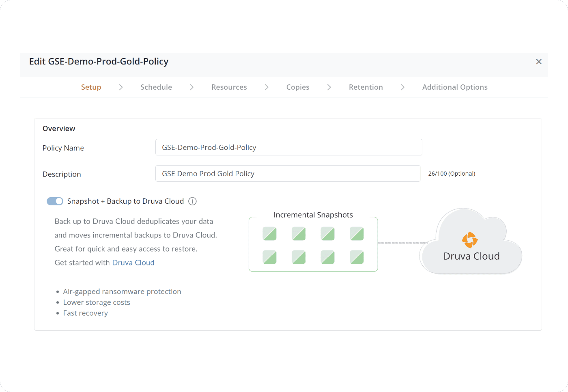Viewport: 568px width, 392px height.
Task: Select the Retention step
Action: click(366, 87)
